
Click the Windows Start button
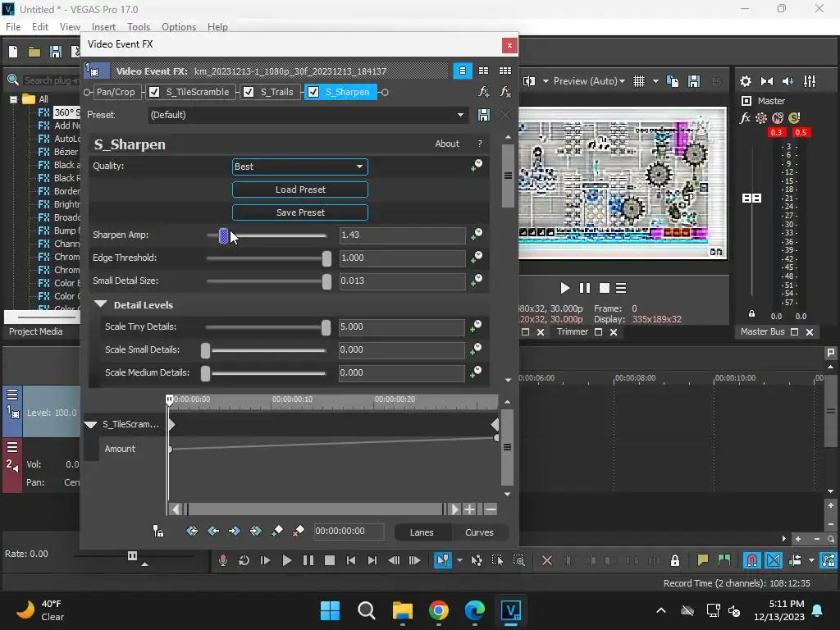coord(330,610)
